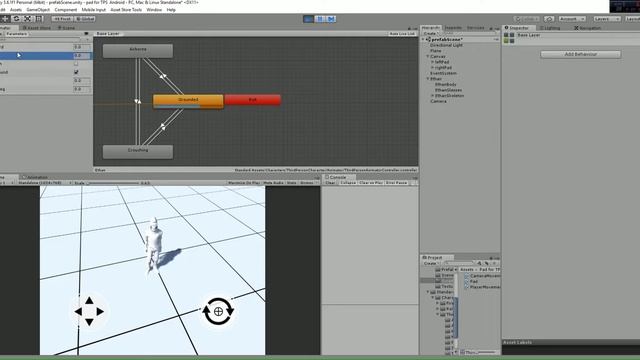Image resolution: width=640 pixels, height=360 pixels.
Task: Select Base Layer breadcrumb in Animator
Action: [x=108, y=34]
